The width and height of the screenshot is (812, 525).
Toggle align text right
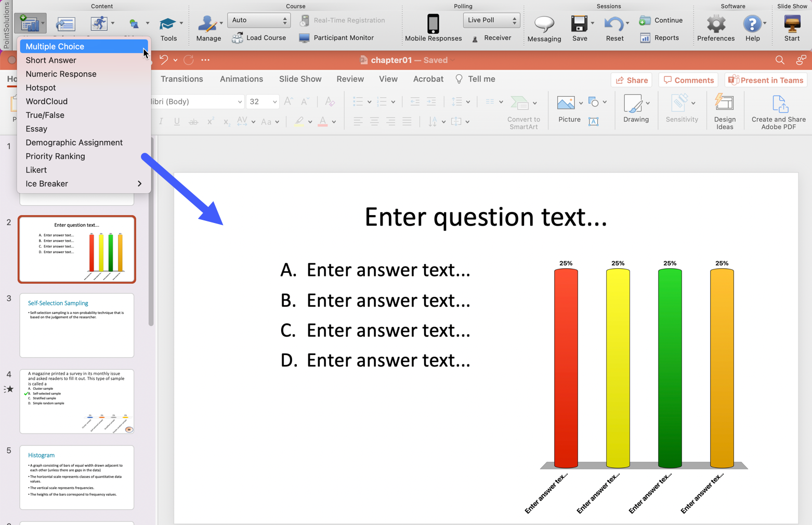390,121
